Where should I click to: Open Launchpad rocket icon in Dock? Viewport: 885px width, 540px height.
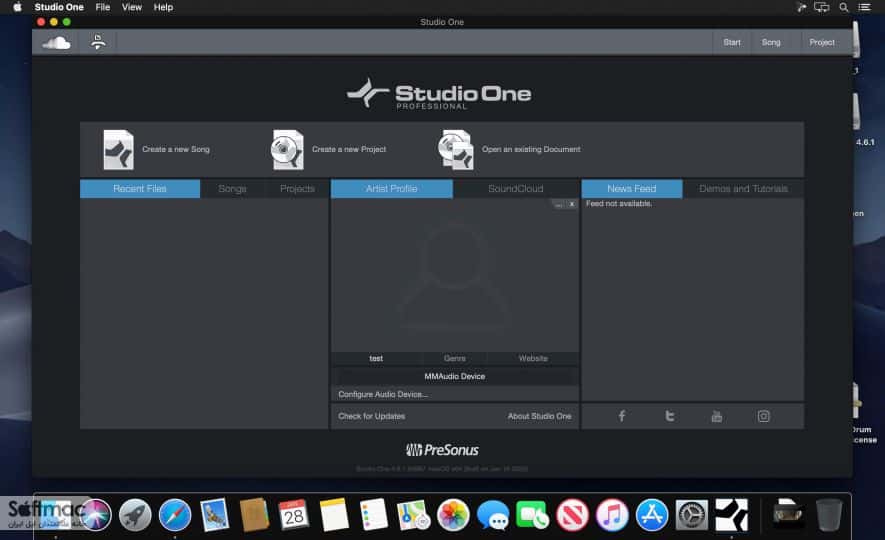pos(135,515)
